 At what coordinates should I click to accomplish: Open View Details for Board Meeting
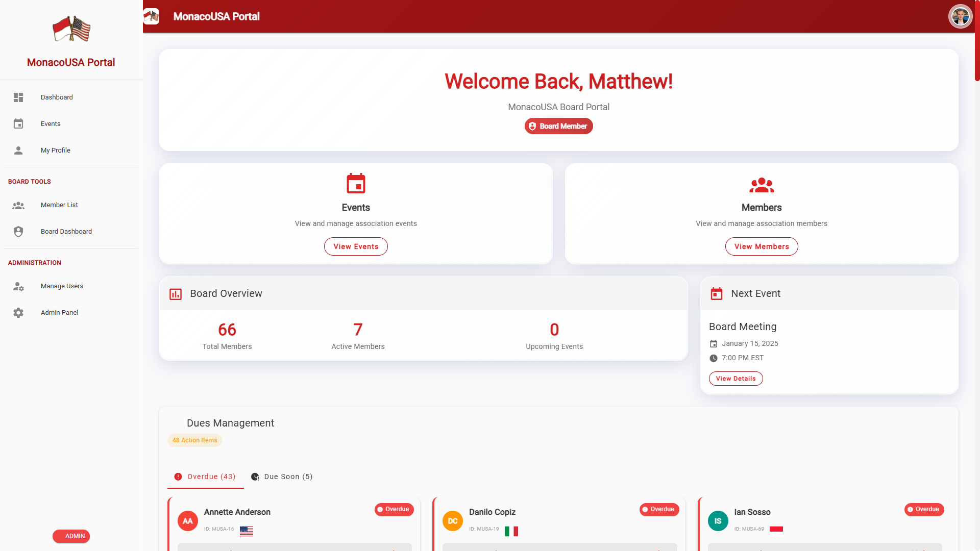coord(736,379)
